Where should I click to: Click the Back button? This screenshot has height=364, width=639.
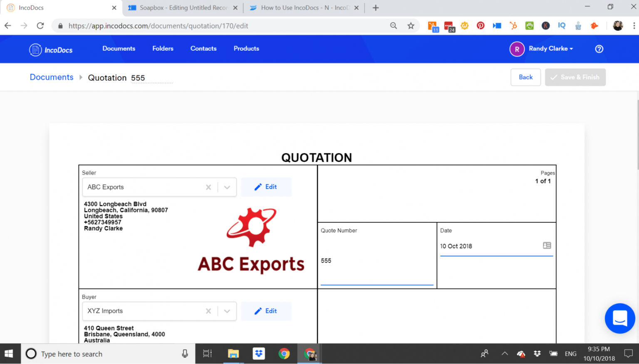(x=525, y=77)
